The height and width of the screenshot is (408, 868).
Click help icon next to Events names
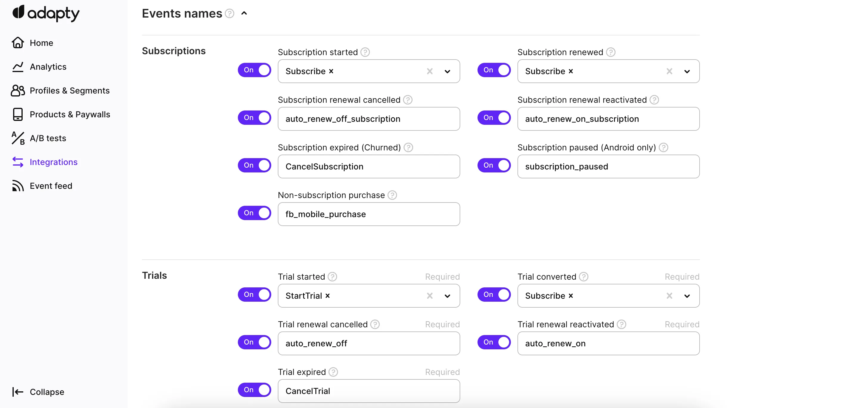click(x=230, y=13)
